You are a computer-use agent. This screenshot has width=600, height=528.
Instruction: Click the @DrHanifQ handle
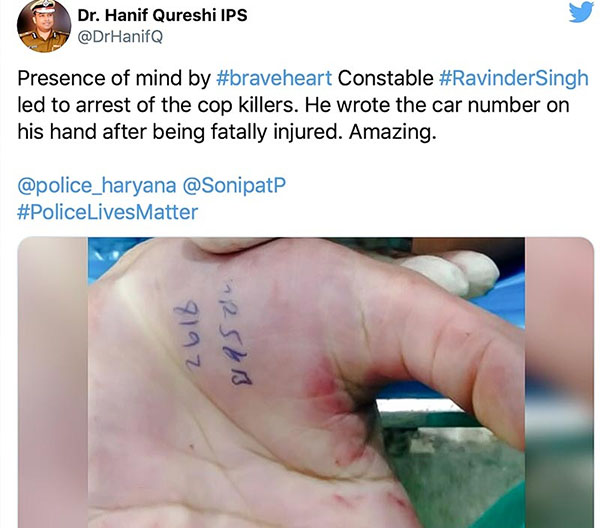(x=120, y=37)
